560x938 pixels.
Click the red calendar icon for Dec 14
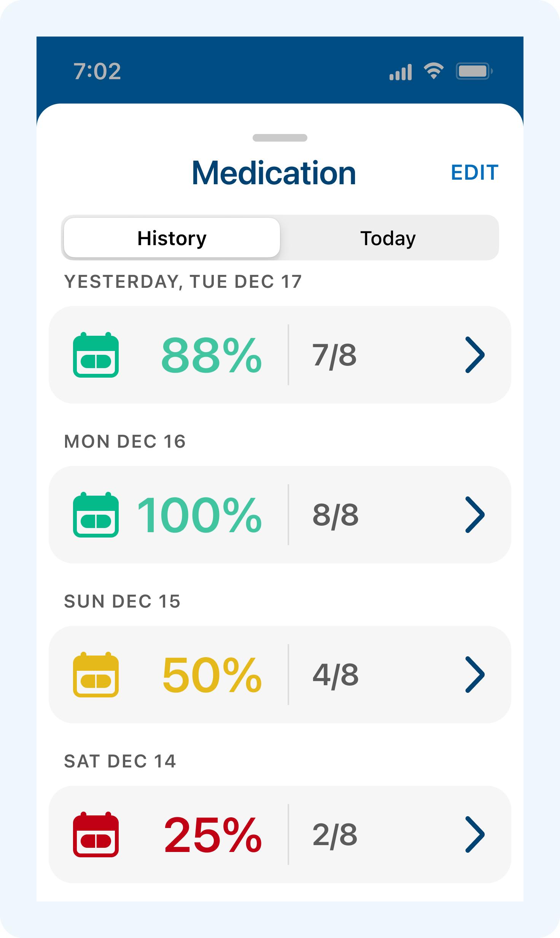[x=96, y=834]
